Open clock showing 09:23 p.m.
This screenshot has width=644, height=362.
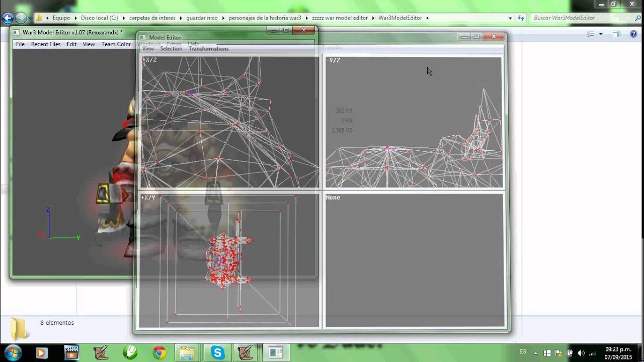click(618, 353)
